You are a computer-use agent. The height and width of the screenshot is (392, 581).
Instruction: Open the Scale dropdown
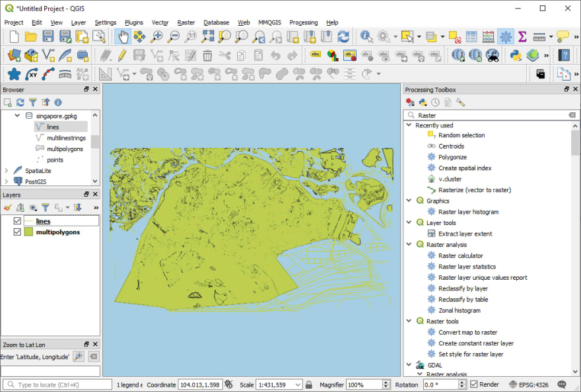pyautogui.click(x=298, y=385)
